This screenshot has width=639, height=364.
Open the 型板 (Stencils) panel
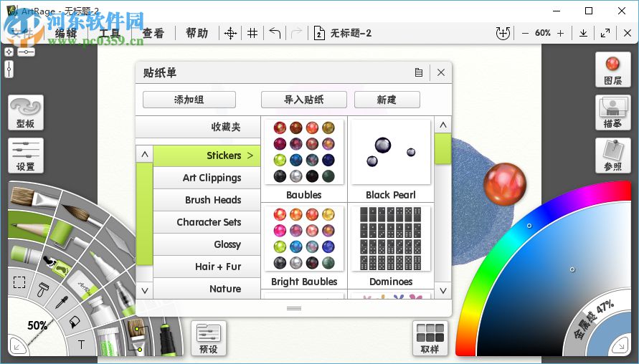coord(26,112)
